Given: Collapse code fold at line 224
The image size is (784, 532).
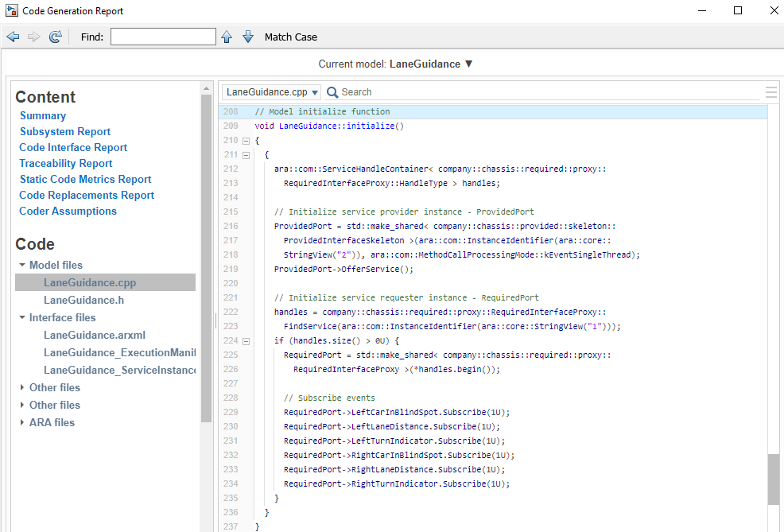Looking at the screenshot, I should (x=246, y=341).
